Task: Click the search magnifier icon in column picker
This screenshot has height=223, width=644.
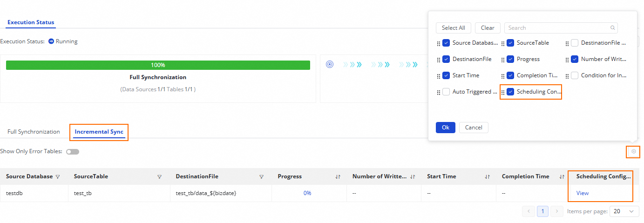Action: 613,28
